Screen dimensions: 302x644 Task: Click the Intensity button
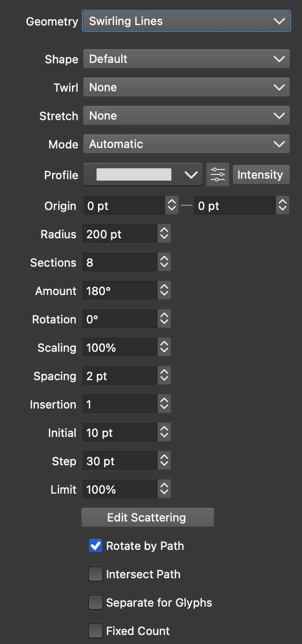pos(260,175)
